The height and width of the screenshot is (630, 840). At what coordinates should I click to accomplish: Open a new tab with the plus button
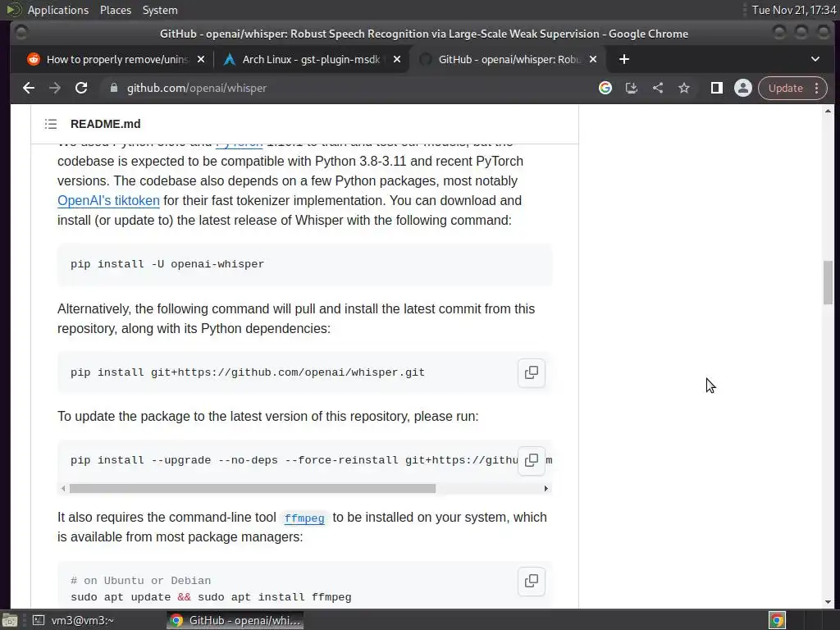[624, 59]
